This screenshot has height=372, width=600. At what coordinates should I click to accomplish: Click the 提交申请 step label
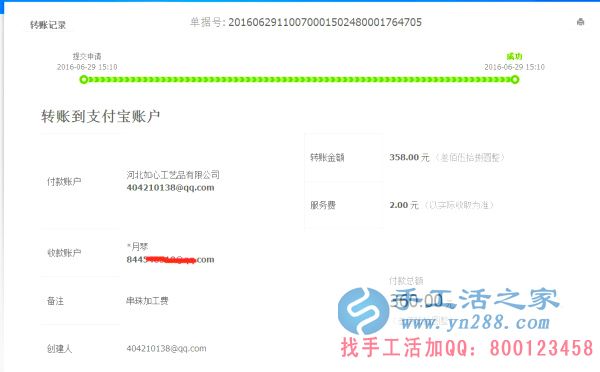pos(87,57)
